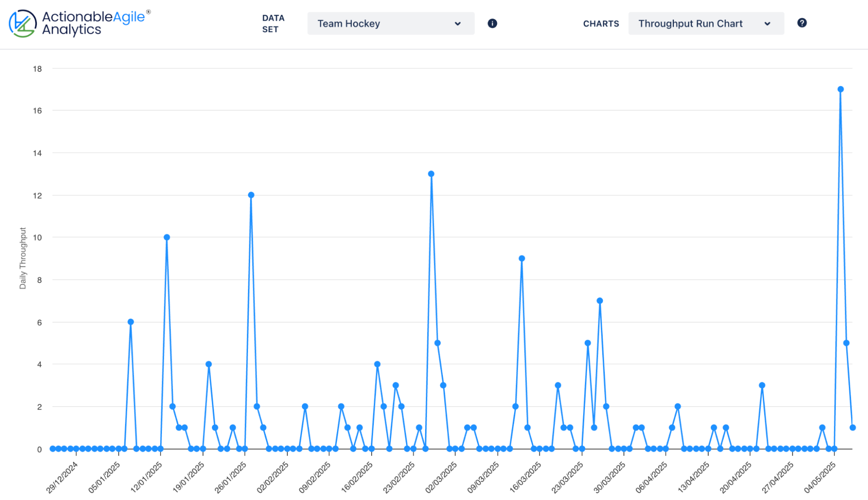The width and height of the screenshot is (868, 500).
Task: Click the data point with value 12
Action: coord(251,195)
